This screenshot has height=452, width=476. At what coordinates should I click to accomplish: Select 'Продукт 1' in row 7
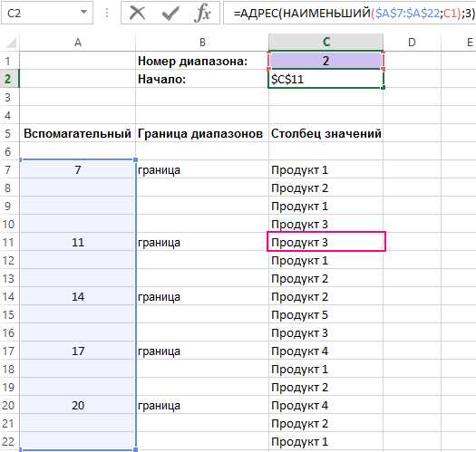coord(326,169)
